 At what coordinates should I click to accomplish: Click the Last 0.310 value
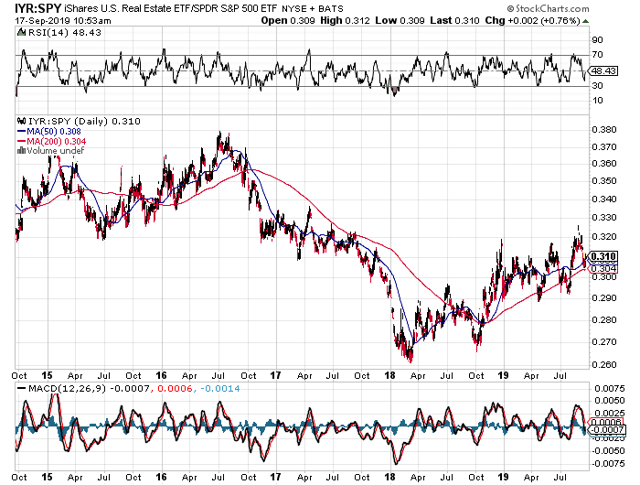click(454, 20)
